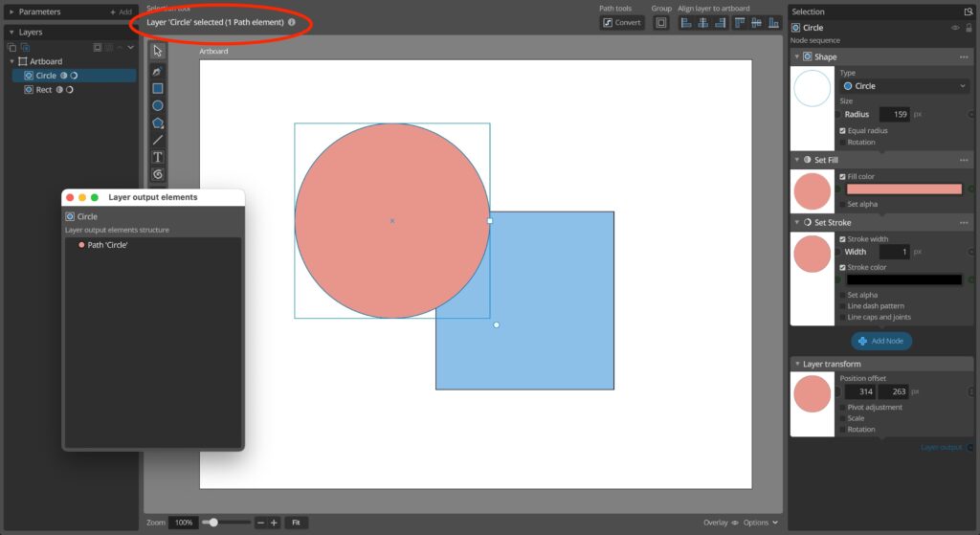Enable the Line dash pattern checkbox
This screenshot has width=980, height=535.
[842, 306]
